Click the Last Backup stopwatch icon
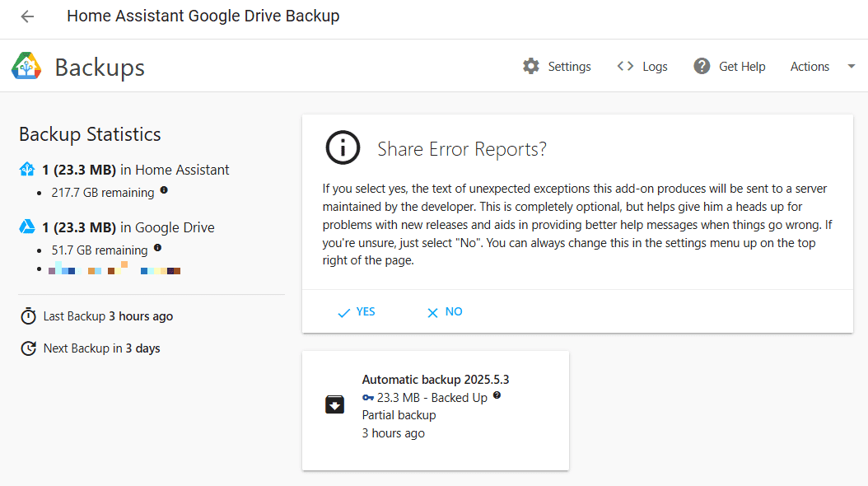The width and height of the screenshot is (868, 486). click(28, 316)
